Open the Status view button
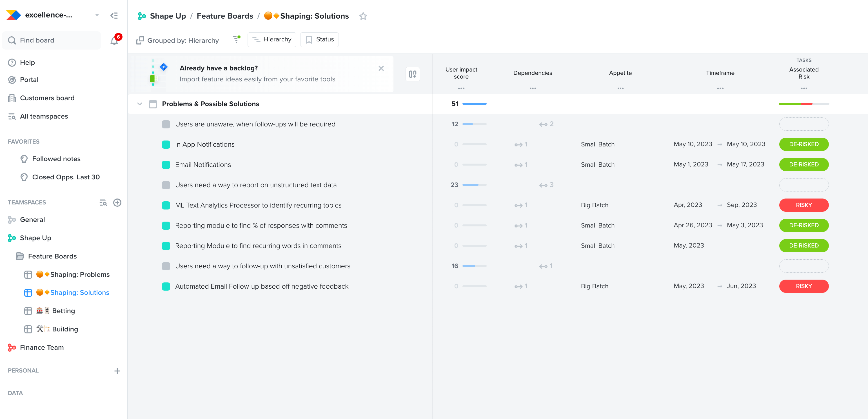This screenshot has width=868, height=419. (319, 39)
